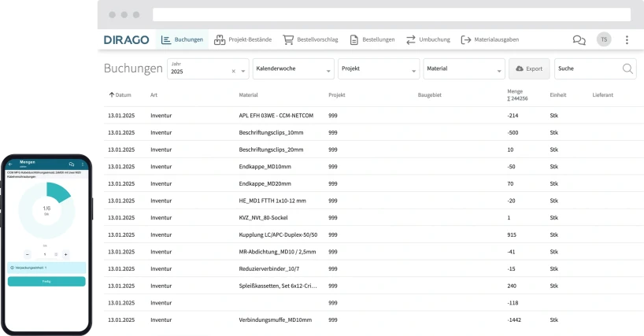Open the Bestellvorschlag tab
This screenshot has height=336, width=644.
(311, 39)
